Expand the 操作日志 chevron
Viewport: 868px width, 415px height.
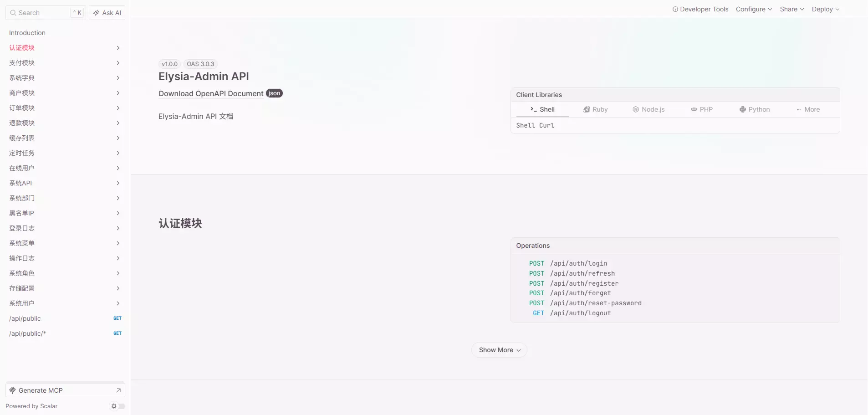click(118, 258)
